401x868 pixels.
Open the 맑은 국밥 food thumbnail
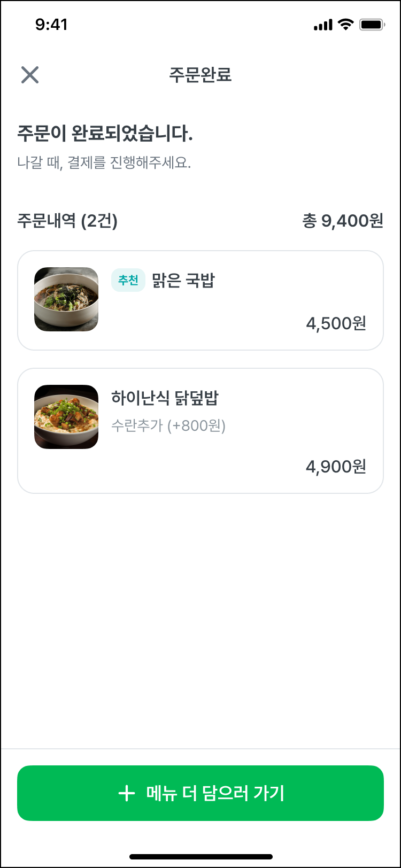click(x=66, y=299)
